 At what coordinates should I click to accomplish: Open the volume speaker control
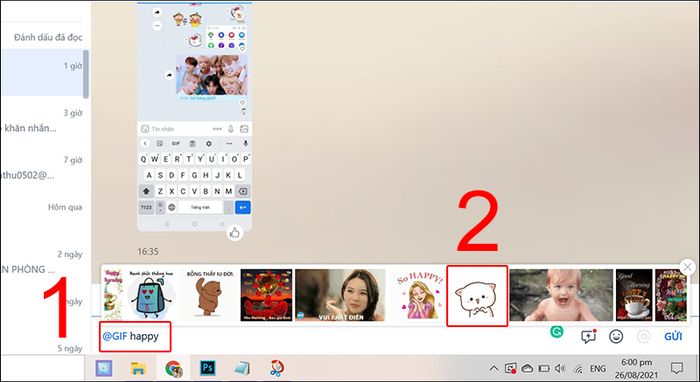pyautogui.click(x=560, y=369)
